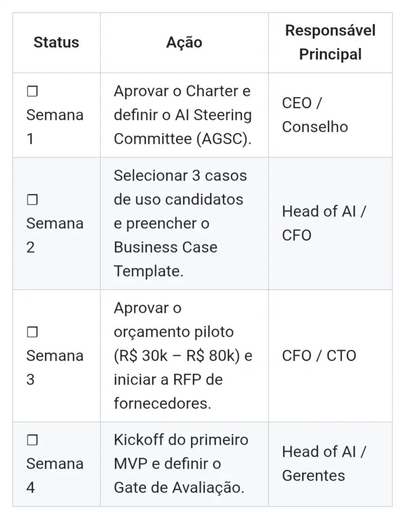Select the Responsável Principal header

[x=330, y=42]
